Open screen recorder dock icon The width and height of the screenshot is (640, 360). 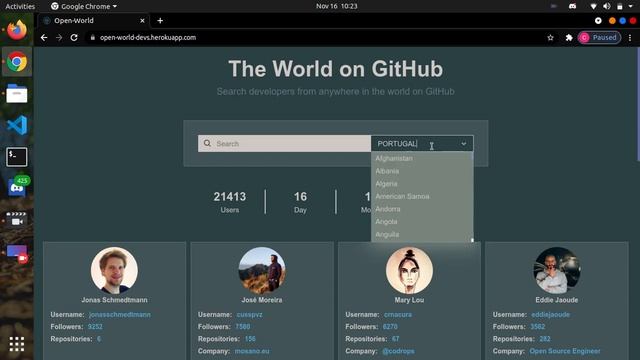[x=17, y=253]
